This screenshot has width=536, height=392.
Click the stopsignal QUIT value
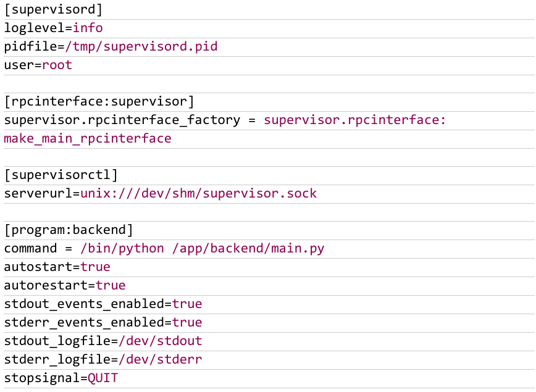[103, 378]
